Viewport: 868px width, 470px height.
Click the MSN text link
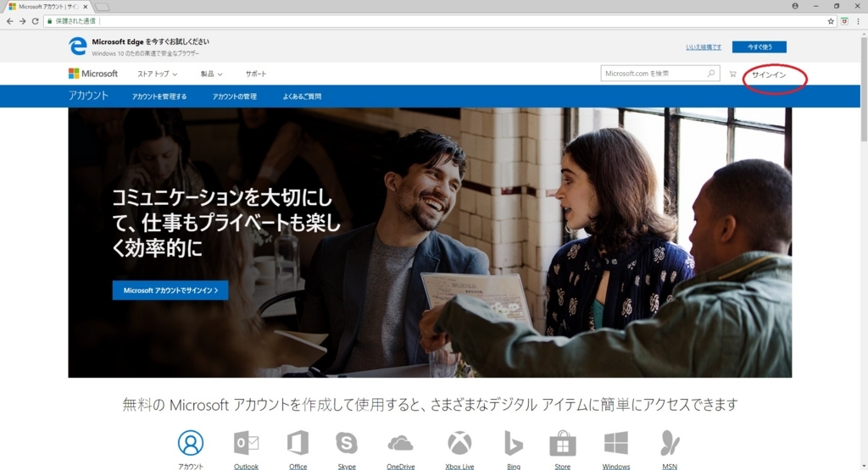pos(670,467)
